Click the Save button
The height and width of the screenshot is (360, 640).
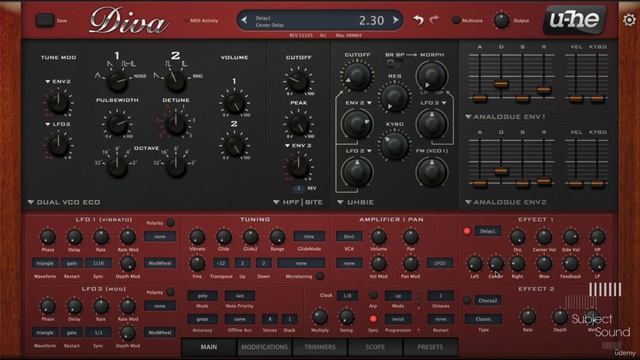click(x=44, y=20)
